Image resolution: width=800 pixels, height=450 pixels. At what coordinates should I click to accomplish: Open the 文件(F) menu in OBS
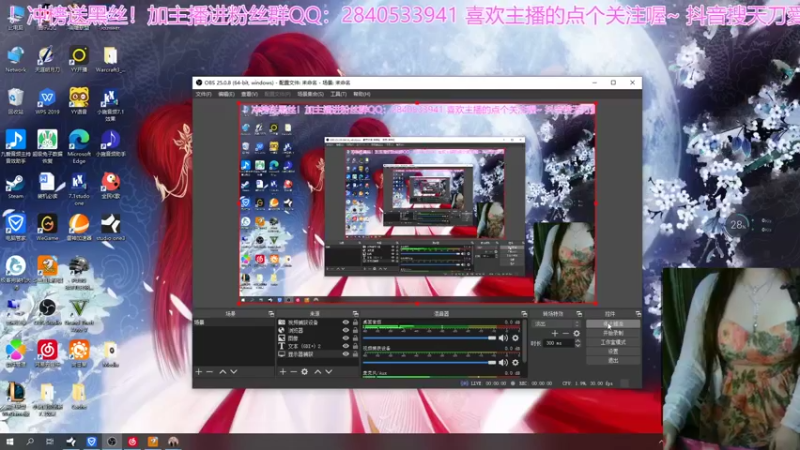coord(203,94)
